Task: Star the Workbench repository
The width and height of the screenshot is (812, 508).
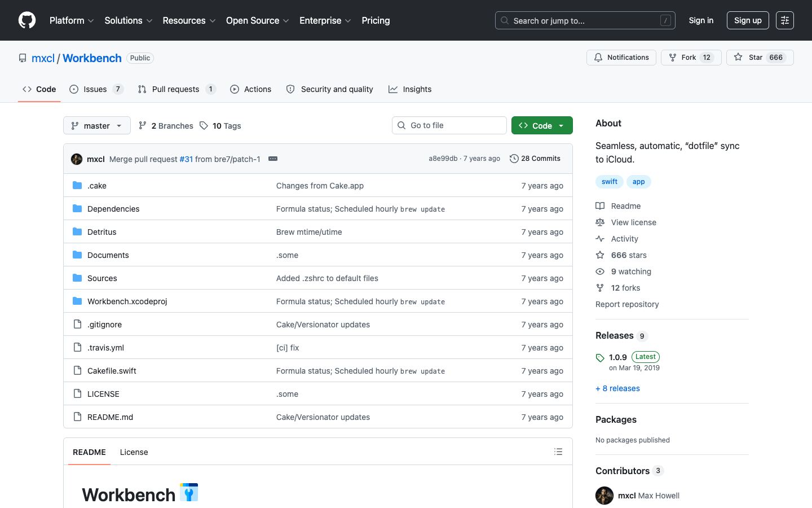Action: coord(760,58)
